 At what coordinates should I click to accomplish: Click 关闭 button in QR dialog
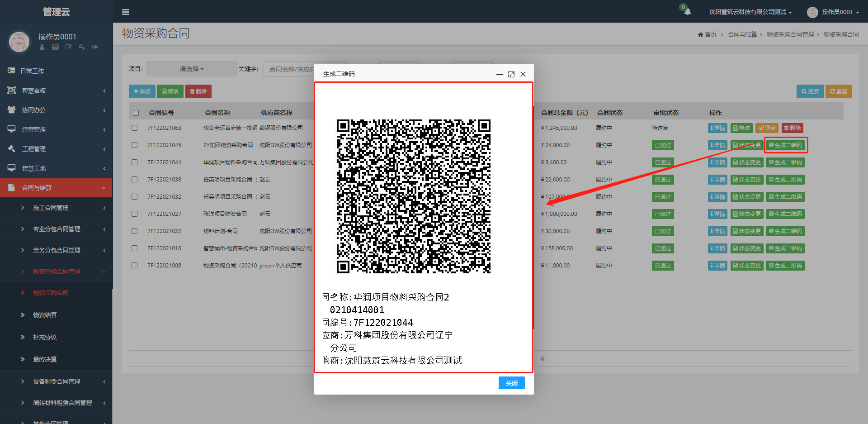pos(512,383)
